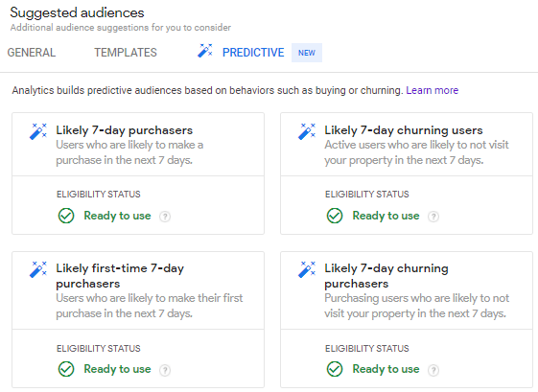Select Likely first-time 7-day purchasers audience title
This screenshot has height=392, width=538.
(x=120, y=276)
